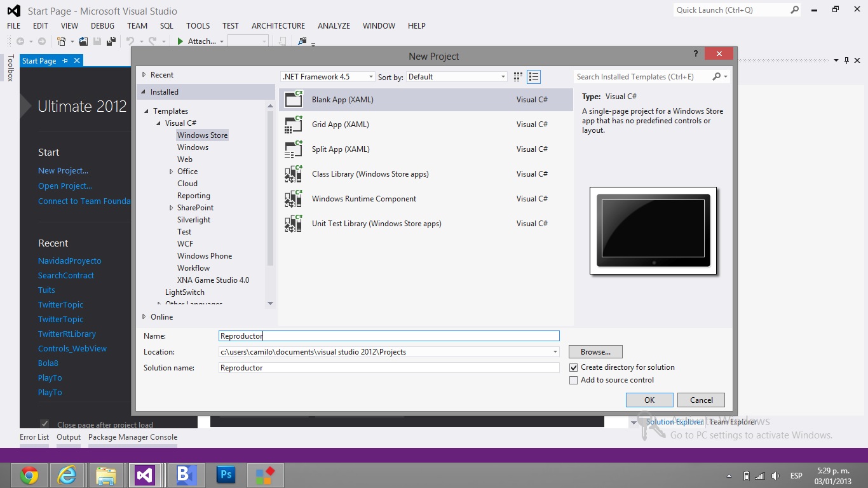This screenshot has width=868, height=488.
Task: Choose the Split App (XAML) template icon
Action: click(x=294, y=149)
